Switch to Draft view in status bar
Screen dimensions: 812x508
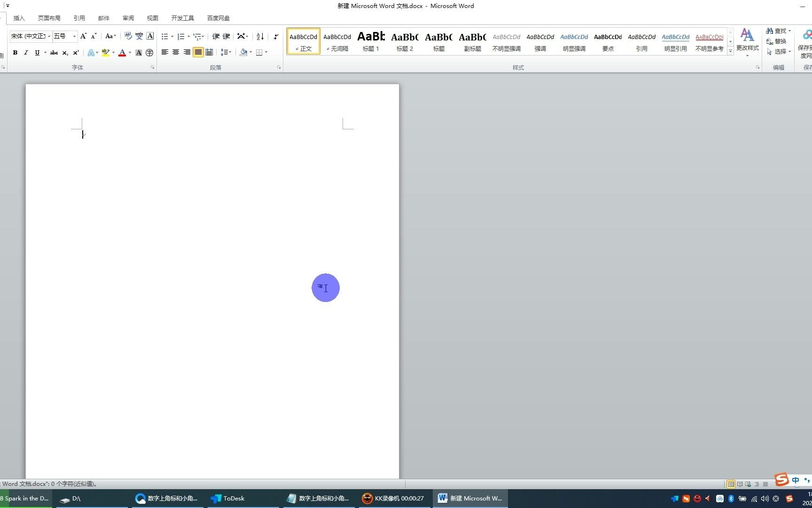click(765, 484)
